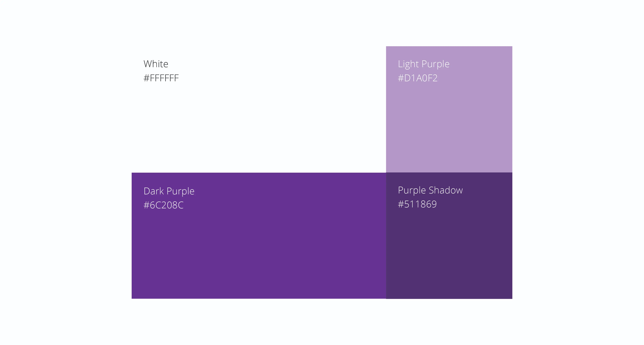Click the '#FFFFFF' hex code text
This screenshot has width=644, height=345.
tap(161, 78)
